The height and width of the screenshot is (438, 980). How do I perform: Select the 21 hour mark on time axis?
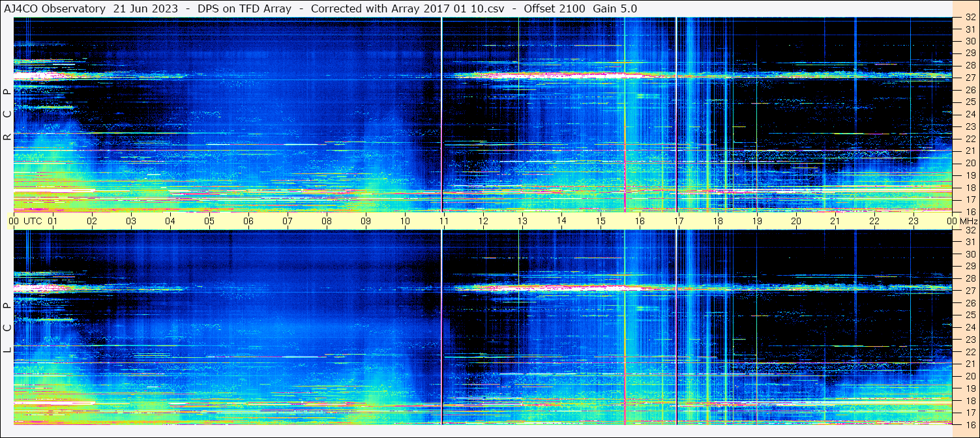835,221
